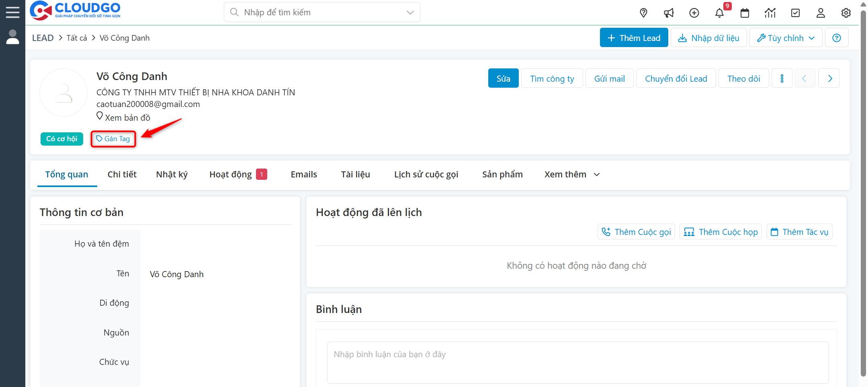Click the location pin icon in header
Viewport: 868px width, 387px height.
643,13
